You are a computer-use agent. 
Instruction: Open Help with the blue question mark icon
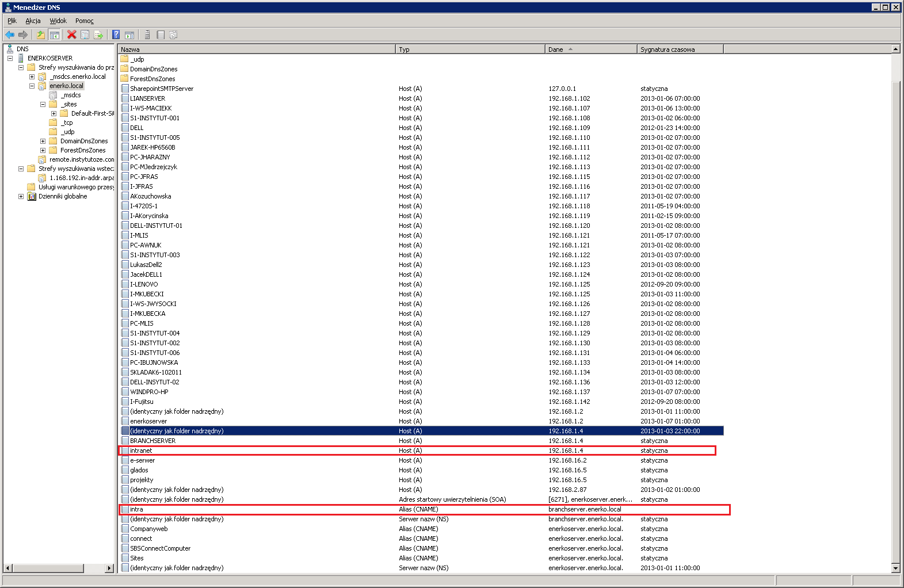coord(116,35)
